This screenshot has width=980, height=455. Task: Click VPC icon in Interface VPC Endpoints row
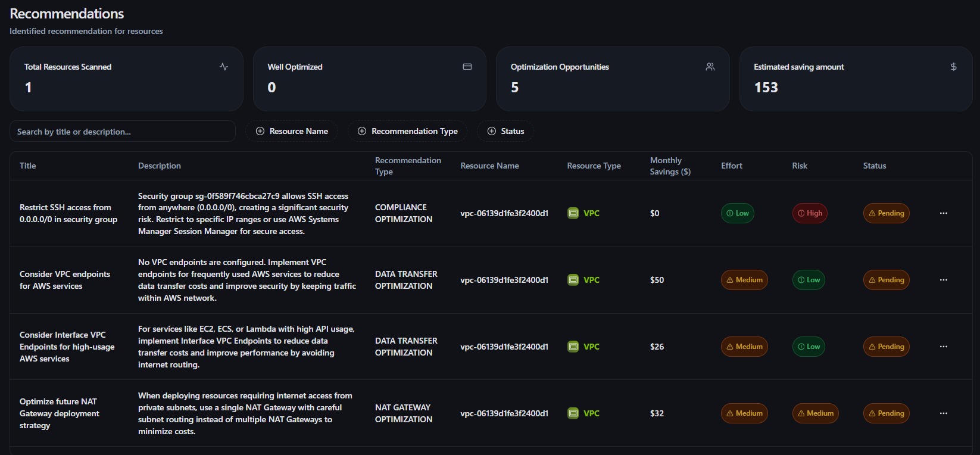point(573,347)
